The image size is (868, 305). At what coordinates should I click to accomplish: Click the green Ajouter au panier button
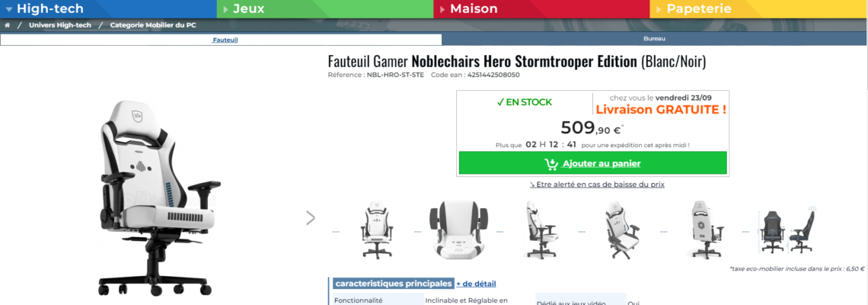(592, 163)
